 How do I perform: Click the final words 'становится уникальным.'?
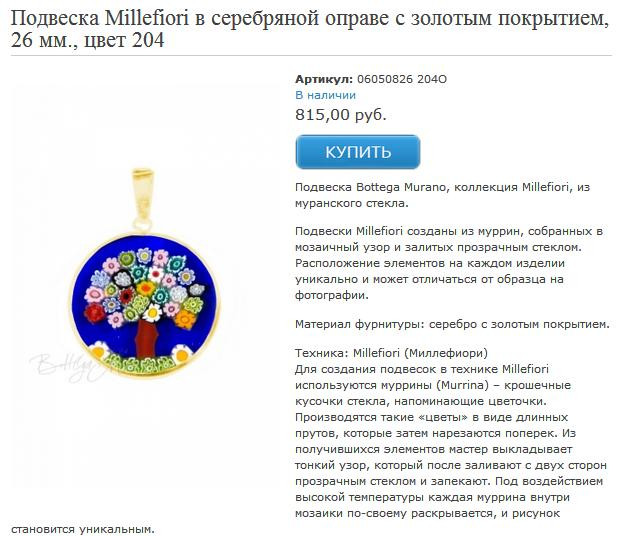(x=83, y=528)
